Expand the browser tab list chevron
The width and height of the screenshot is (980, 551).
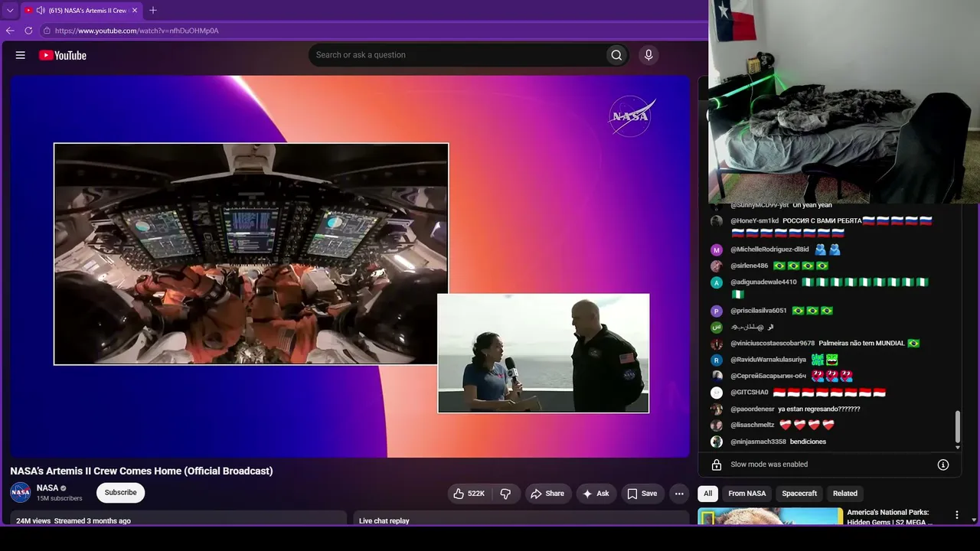10,11
